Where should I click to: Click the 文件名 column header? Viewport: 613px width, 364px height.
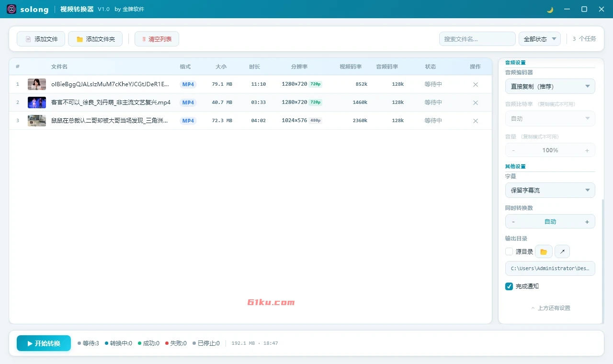59,67
